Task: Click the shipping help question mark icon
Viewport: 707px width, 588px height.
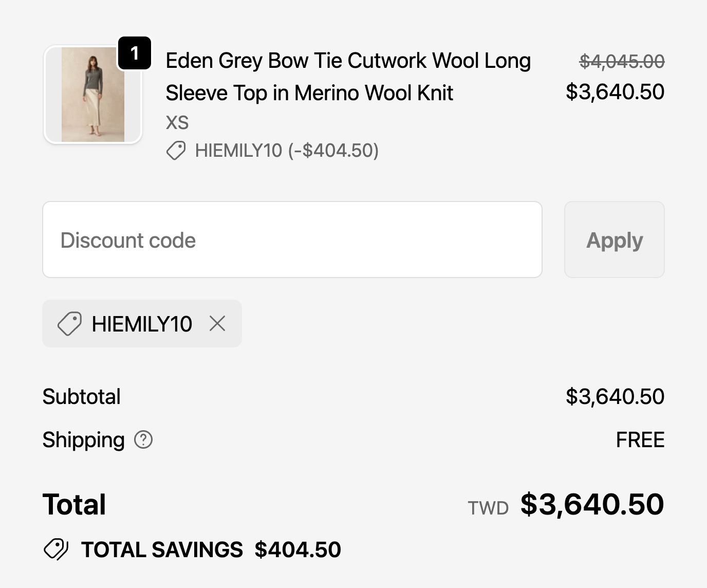Action: click(x=143, y=440)
